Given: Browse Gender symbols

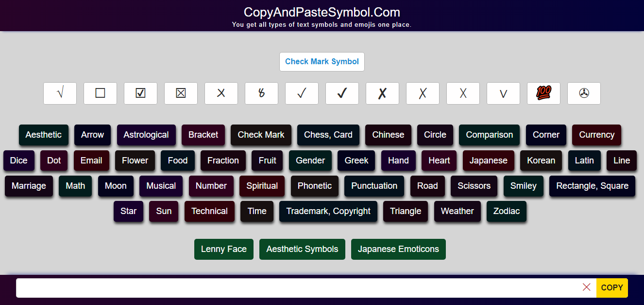Looking at the screenshot, I should (x=310, y=161).
